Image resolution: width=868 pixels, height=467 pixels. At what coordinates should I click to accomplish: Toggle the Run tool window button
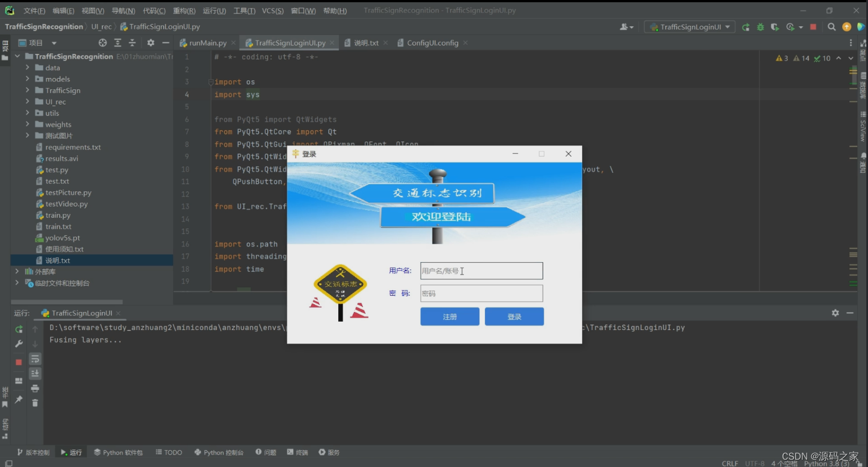click(x=71, y=452)
